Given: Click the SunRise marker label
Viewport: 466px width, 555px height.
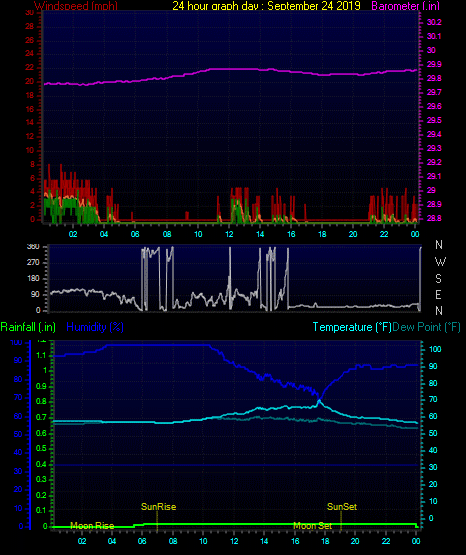Looking at the screenshot, I should (159, 507).
